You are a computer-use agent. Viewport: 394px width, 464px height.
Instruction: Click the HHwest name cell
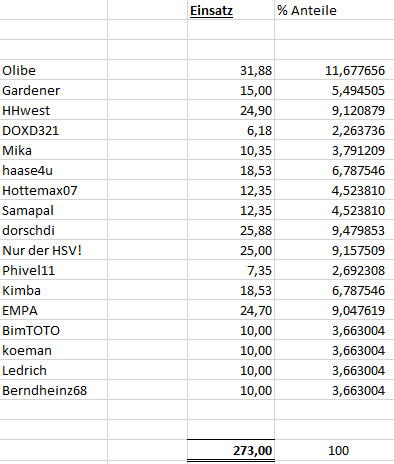54,110
